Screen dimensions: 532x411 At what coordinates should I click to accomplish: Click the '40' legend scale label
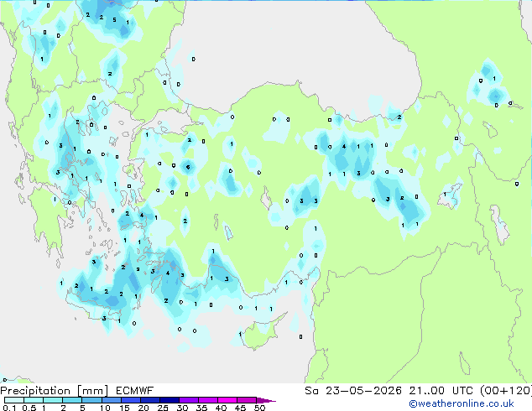point(222,408)
